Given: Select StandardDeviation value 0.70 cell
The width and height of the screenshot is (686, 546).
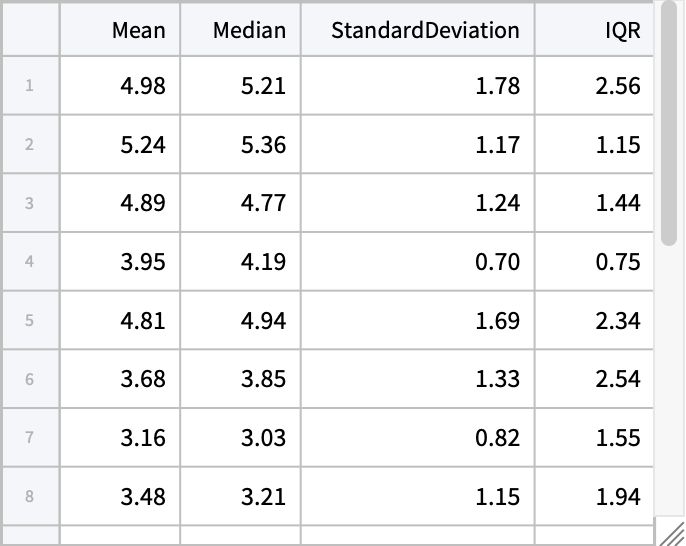Looking at the screenshot, I should [x=417, y=262].
